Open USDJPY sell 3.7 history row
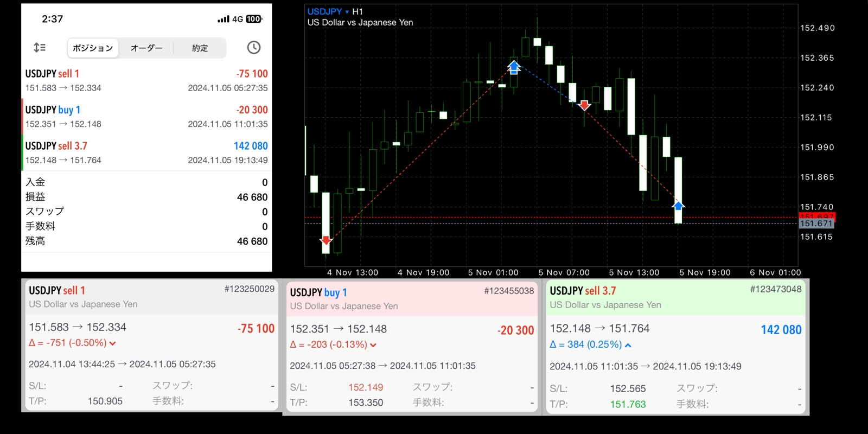 click(146, 152)
